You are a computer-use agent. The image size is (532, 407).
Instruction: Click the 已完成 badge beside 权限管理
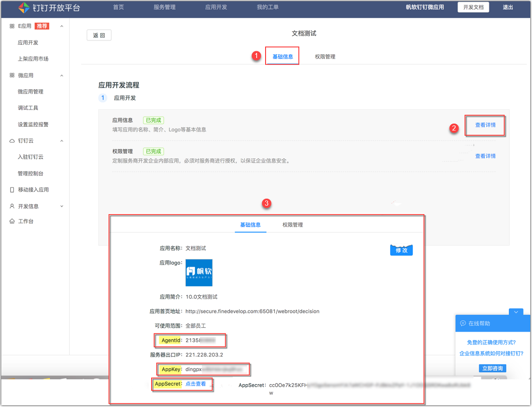coord(153,151)
